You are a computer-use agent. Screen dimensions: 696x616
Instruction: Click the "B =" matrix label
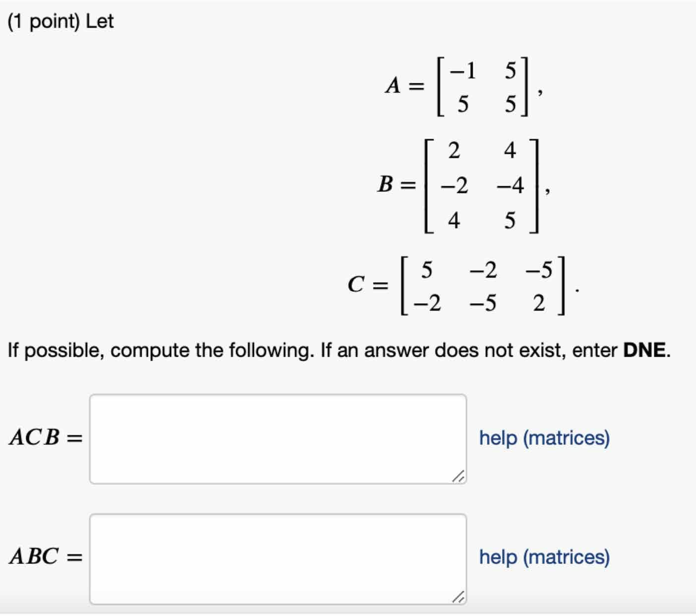395,185
